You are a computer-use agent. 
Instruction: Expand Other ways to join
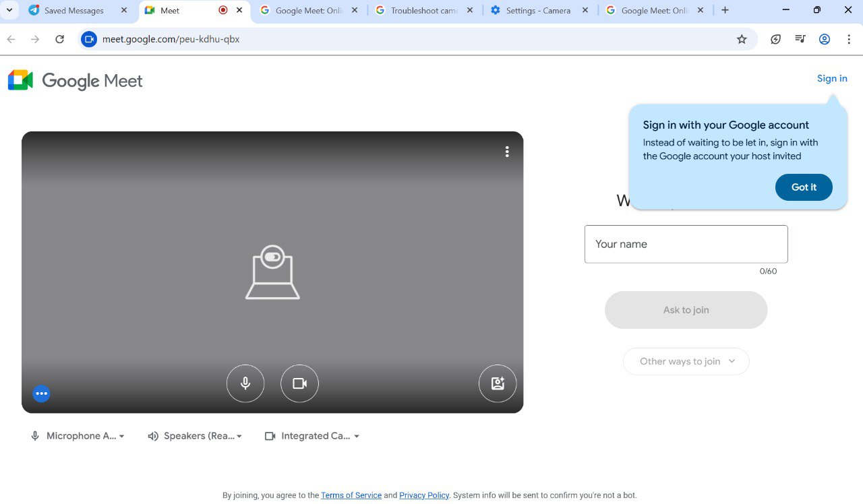[686, 361]
